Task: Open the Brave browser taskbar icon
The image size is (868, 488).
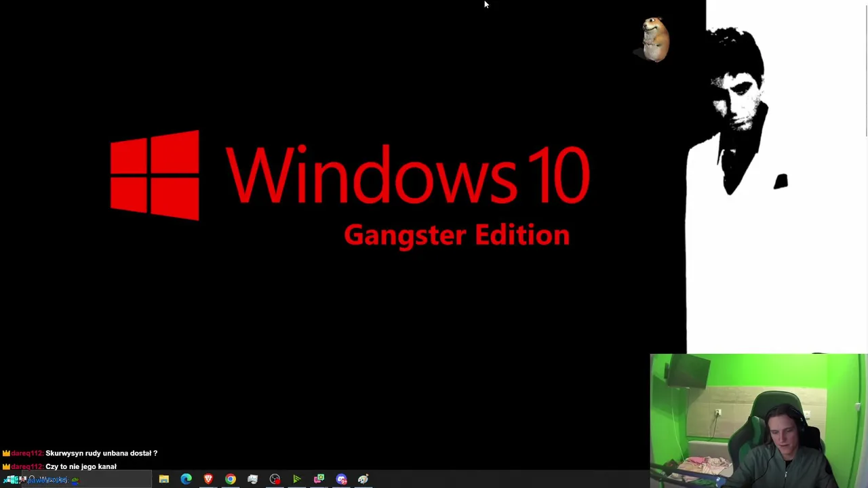Action: pyautogui.click(x=208, y=479)
